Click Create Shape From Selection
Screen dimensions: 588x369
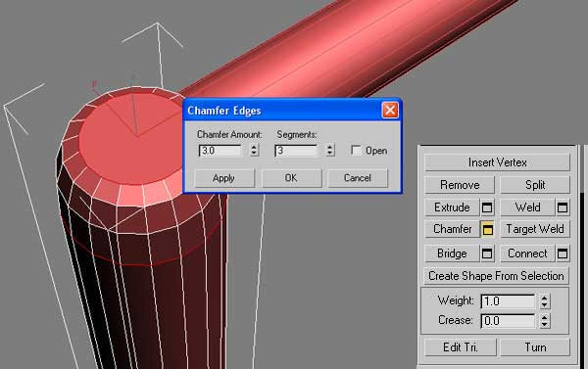coord(496,276)
